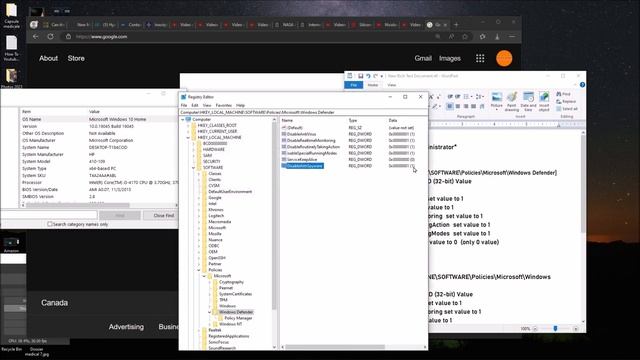Expand HKEY_CURRENT_USER key
Viewport: 640px width, 360px height.
(189, 131)
